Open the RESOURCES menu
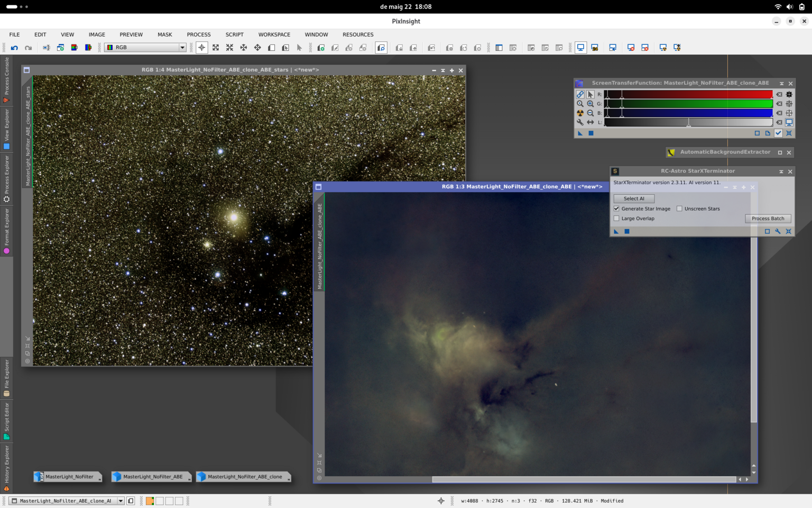812x508 pixels. pos(358,34)
